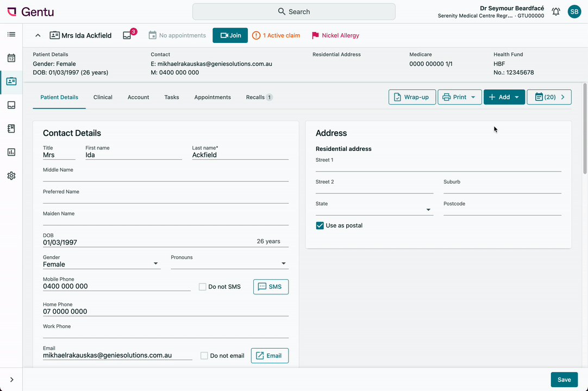Viewport: 588px width, 391px height.
Task: Enable the Do not SMS checkbox
Action: tap(203, 287)
